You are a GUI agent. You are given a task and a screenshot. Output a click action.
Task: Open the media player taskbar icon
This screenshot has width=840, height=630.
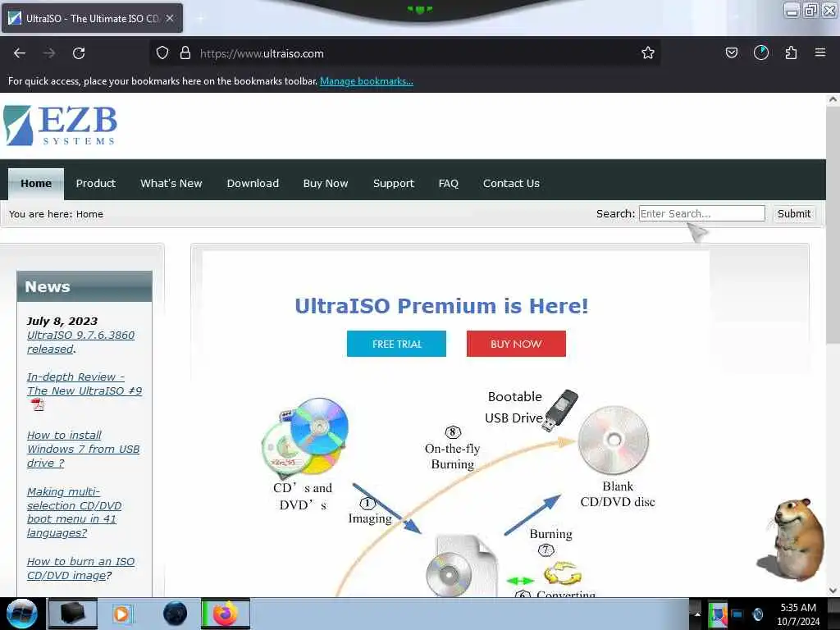tap(121, 614)
